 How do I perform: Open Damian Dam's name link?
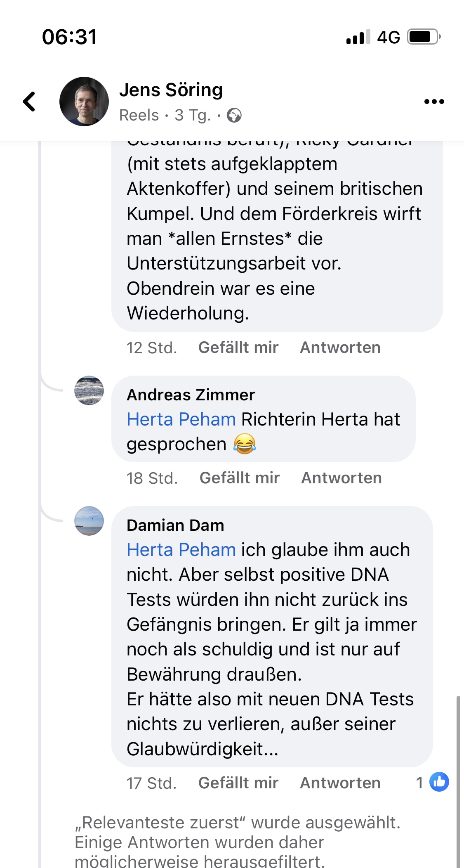(175, 525)
